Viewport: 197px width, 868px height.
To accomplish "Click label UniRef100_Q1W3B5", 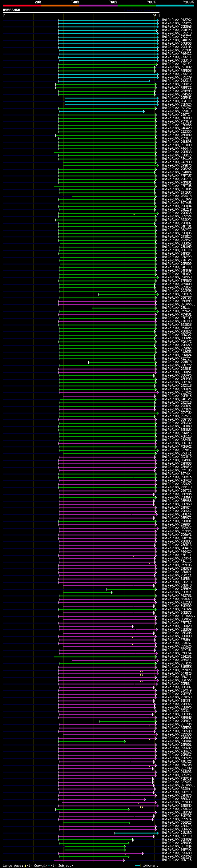I will (177, 833).
